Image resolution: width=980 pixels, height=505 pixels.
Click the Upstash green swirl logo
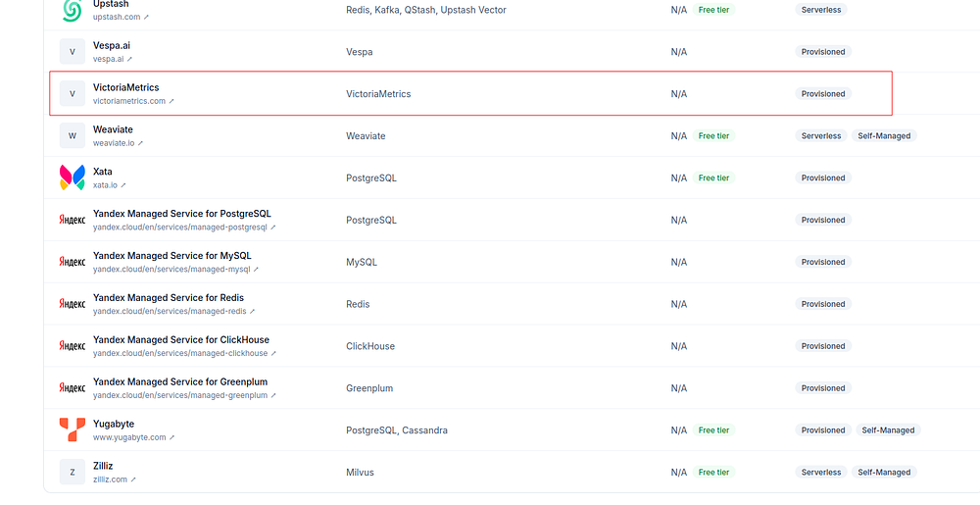click(x=72, y=10)
